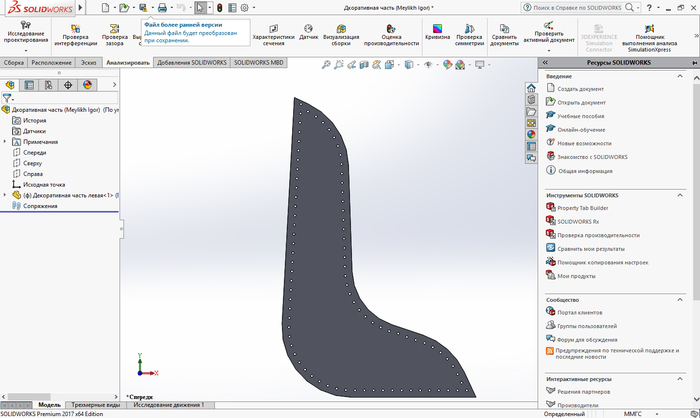
Task: Click the Print icon in the top toolbar
Action: [162, 8]
